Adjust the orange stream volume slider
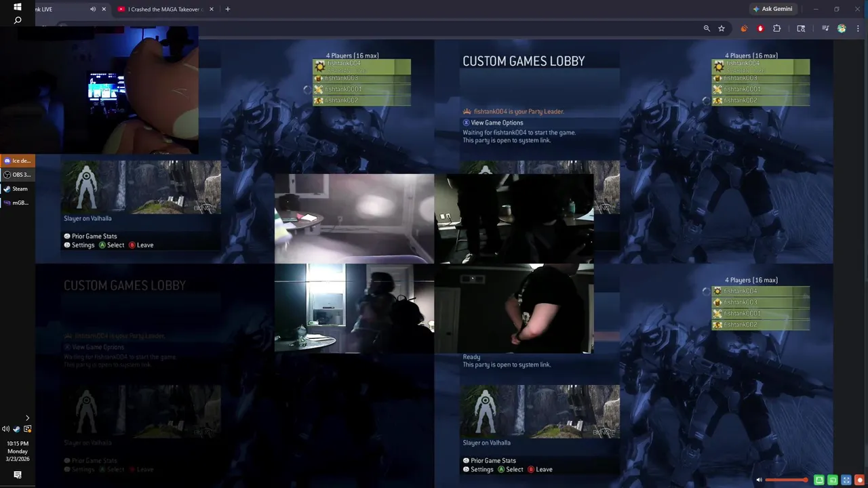 786,480
